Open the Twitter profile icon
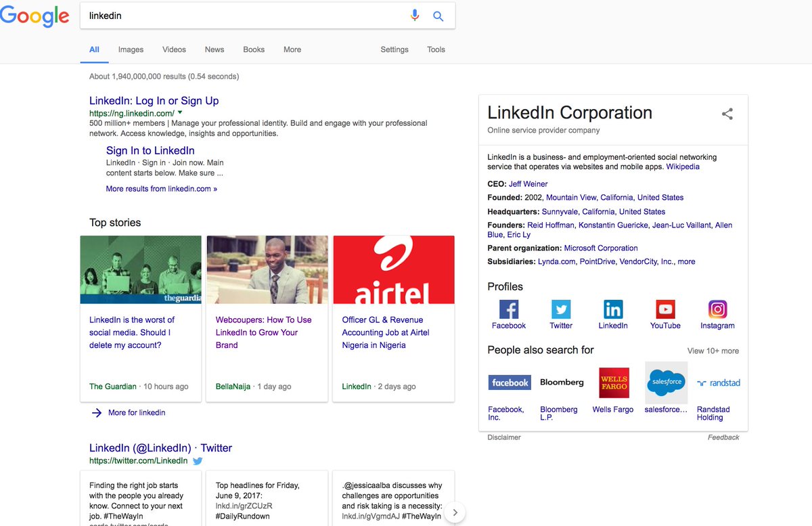 click(x=561, y=309)
